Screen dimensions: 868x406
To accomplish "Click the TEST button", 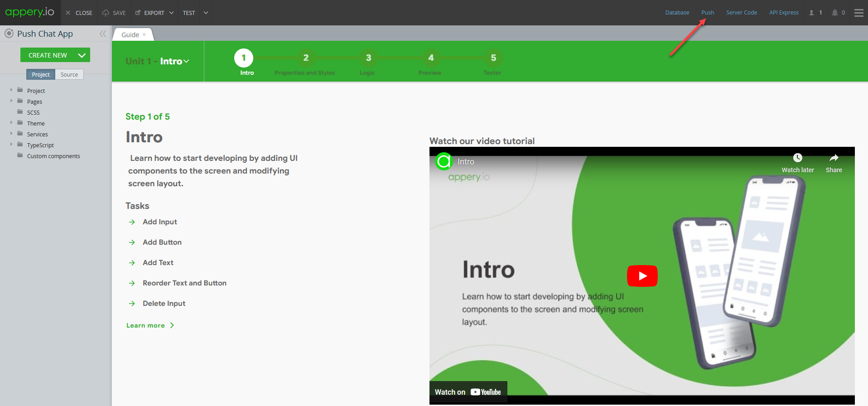I will coord(189,13).
